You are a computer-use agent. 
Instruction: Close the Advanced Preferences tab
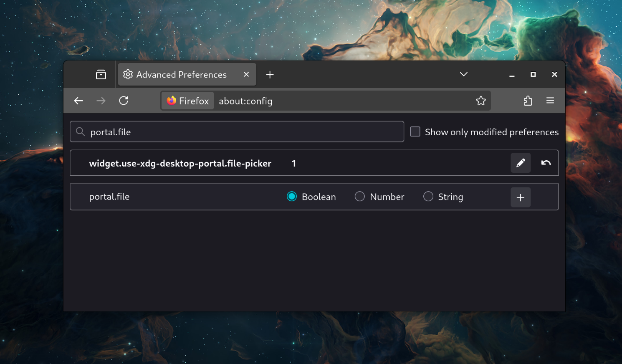246,74
